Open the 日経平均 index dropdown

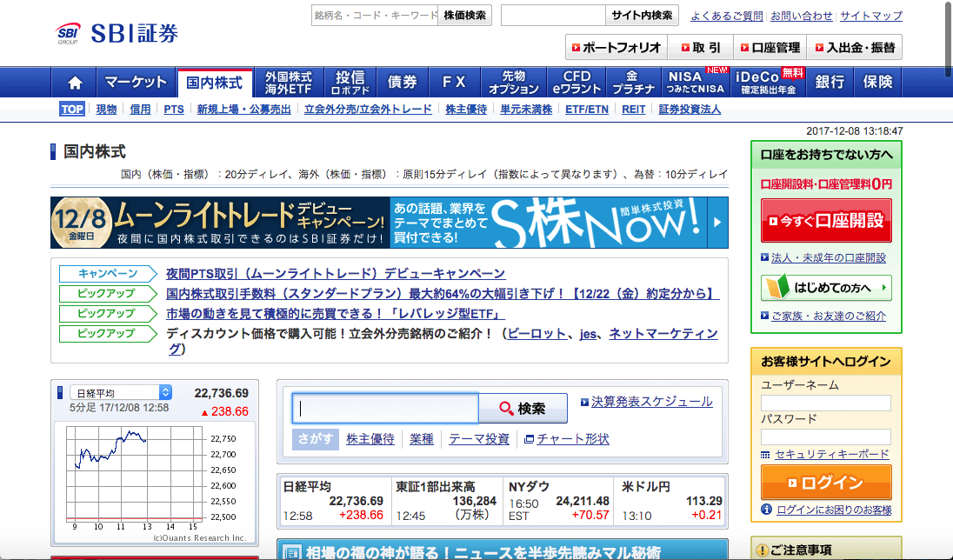pos(121,393)
